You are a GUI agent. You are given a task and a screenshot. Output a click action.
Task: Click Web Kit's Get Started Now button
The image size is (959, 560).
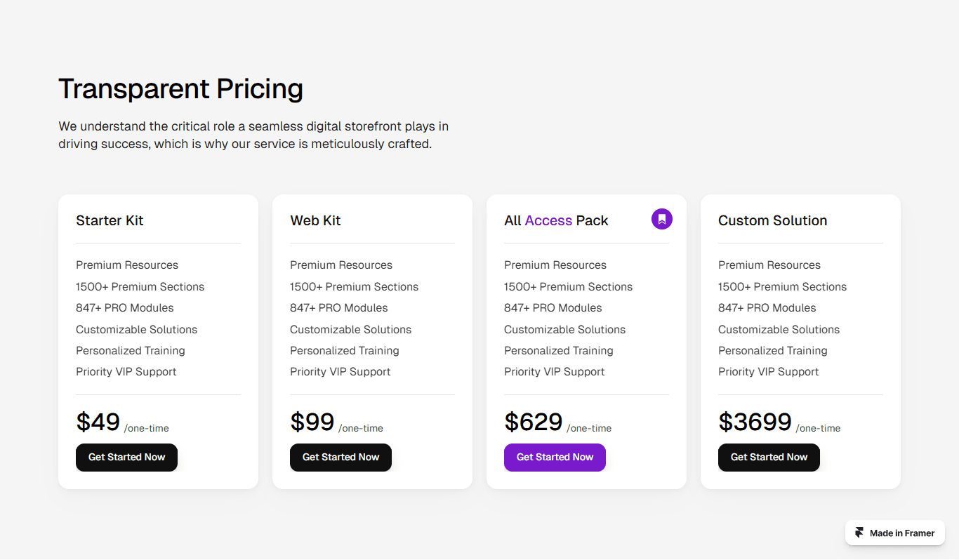pyautogui.click(x=340, y=458)
